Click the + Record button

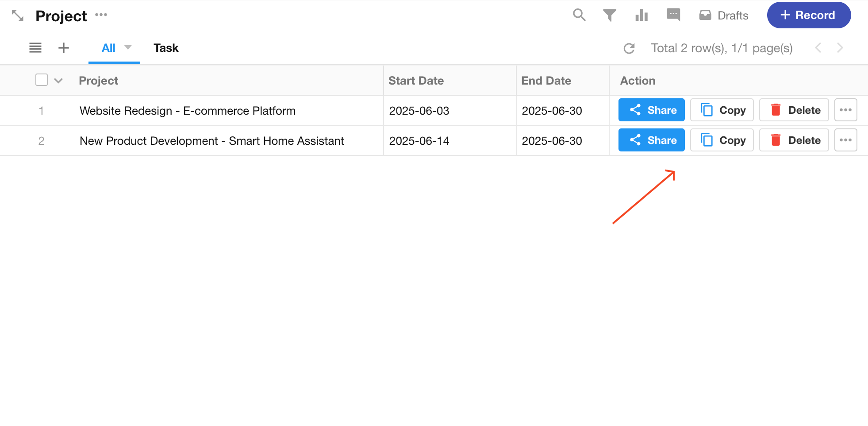click(x=808, y=15)
